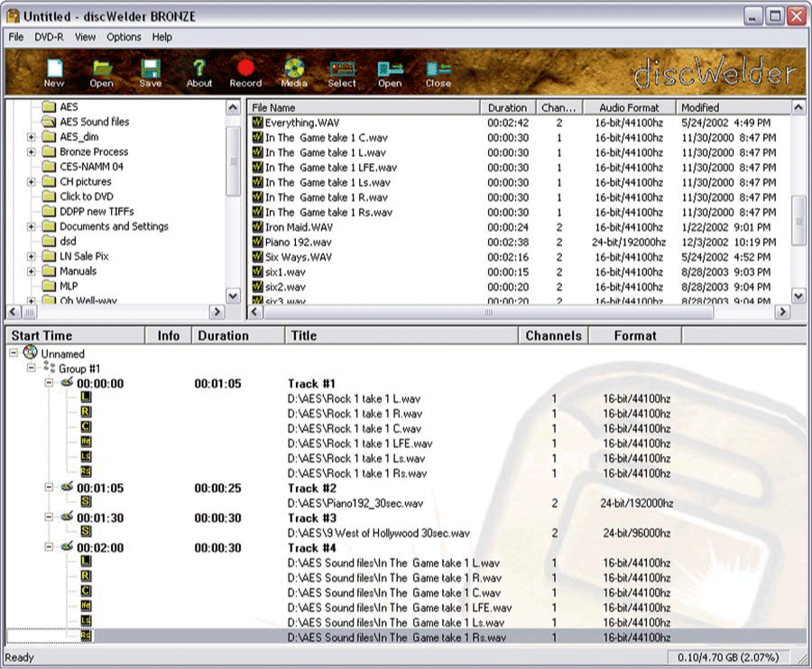Click the disc usage 0.10/4.70 GB status

[x=728, y=657]
